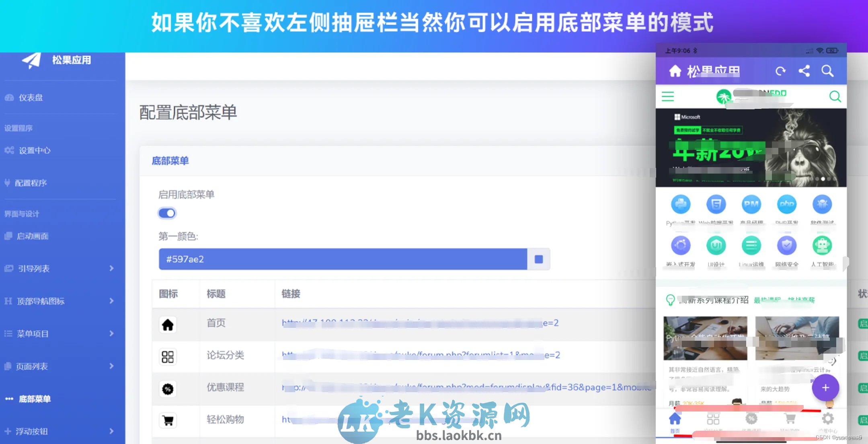This screenshot has height=444, width=868.
Task: Open the 仪表盘 sidebar menu item
Action: point(29,98)
